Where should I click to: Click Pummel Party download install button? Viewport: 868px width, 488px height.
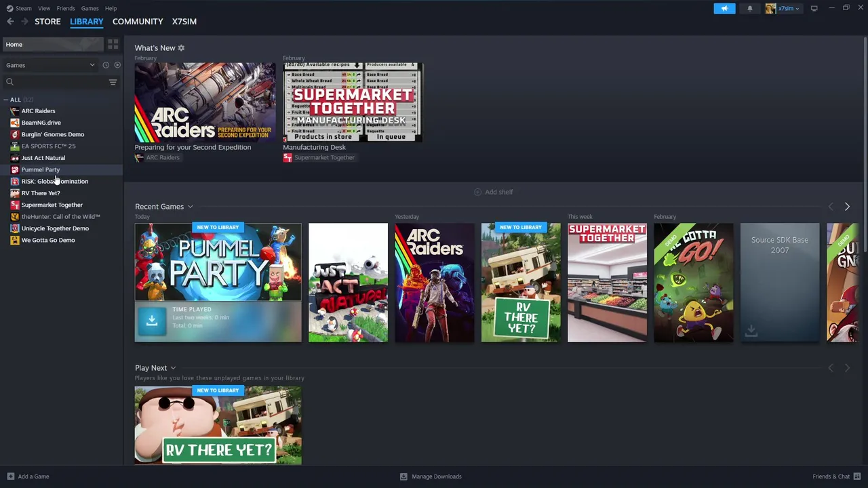coord(152,321)
